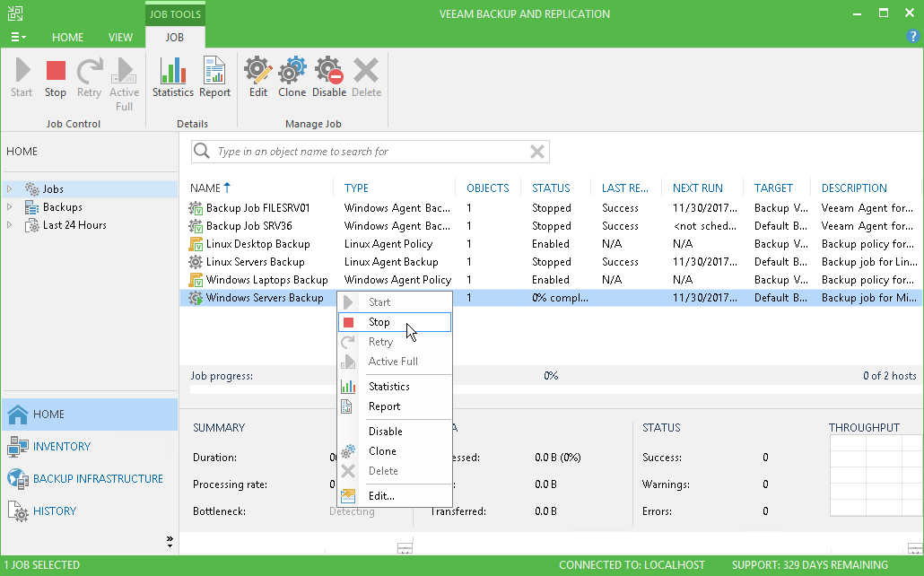Click the application icon in the title bar
Image resolution: width=924 pixels, height=576 pixels.
(x=15, y=13)
